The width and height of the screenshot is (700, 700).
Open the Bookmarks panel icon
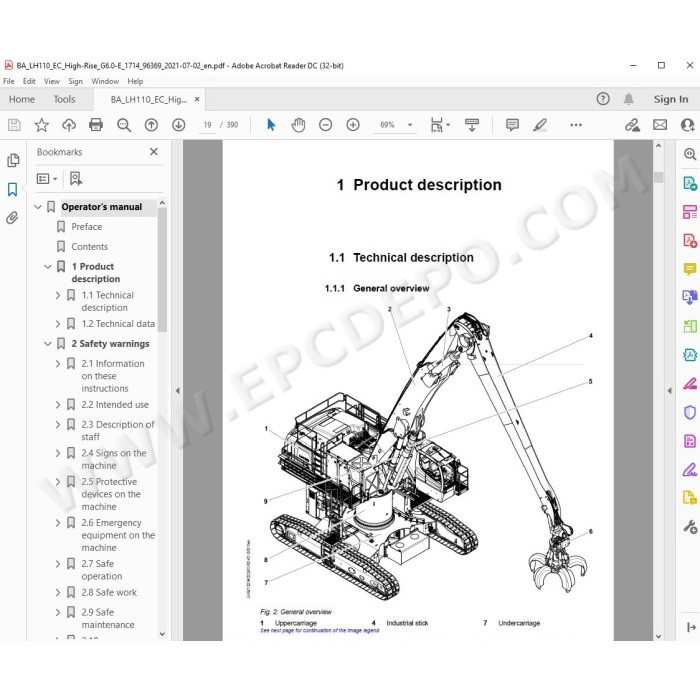pos(12,189)
